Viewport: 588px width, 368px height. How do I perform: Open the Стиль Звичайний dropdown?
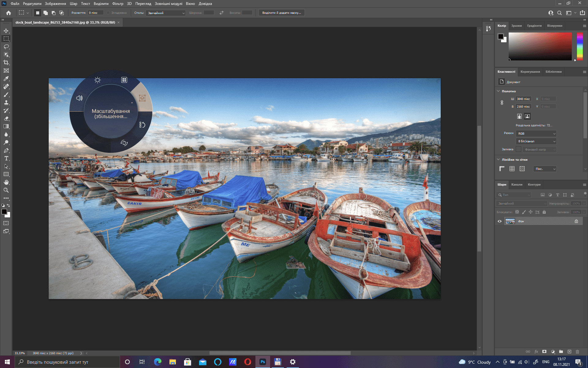(x=166, y=13)
